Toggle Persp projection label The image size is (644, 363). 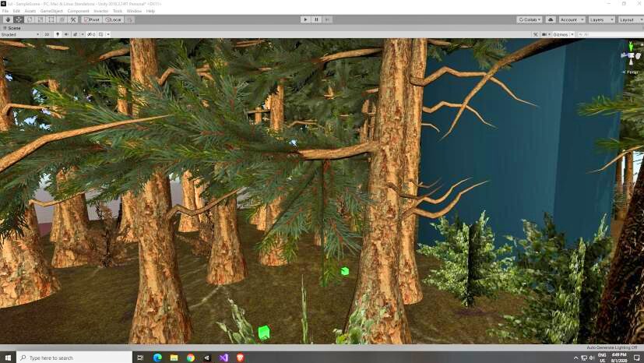coord(631,72)
